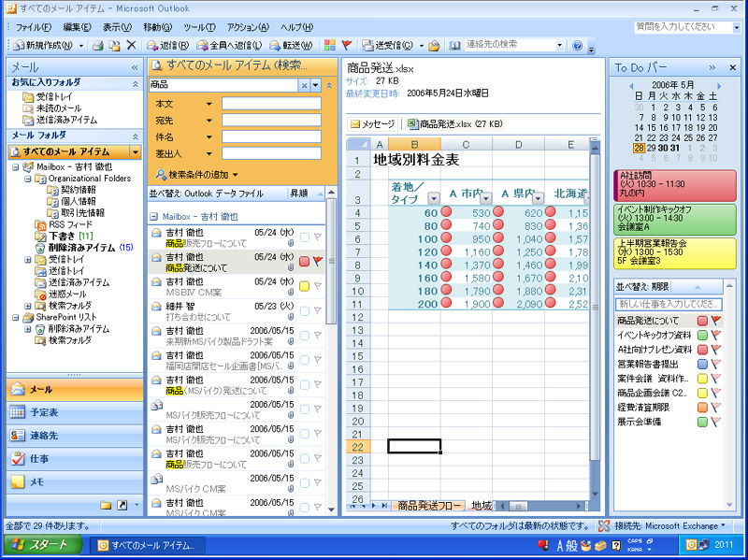Toggle flag on 展示会準備 task
This screenshot has height=560, width=748.
click(715, 422)
